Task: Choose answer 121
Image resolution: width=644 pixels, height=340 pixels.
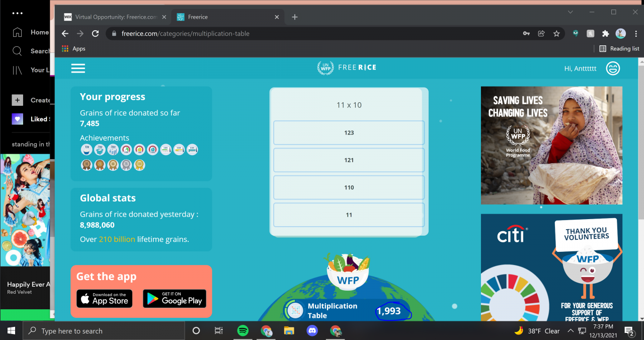Action: pyautogui.click(x=349, y=160)
